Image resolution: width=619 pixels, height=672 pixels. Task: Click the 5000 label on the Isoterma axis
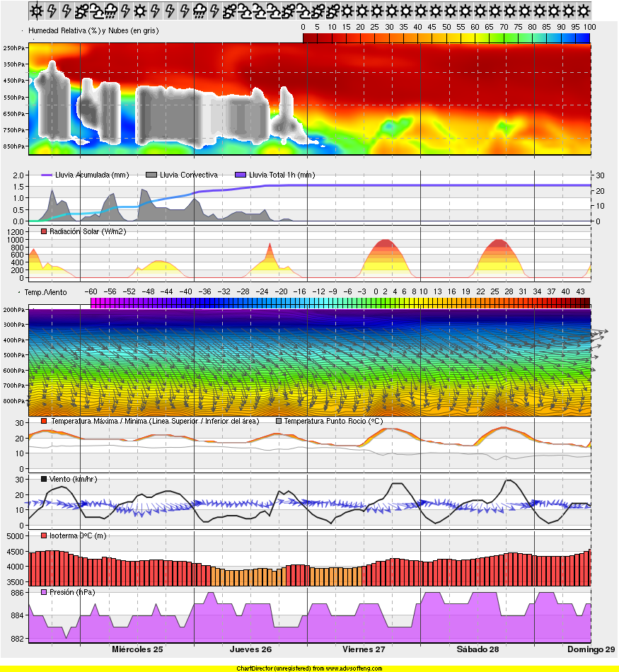16,536
